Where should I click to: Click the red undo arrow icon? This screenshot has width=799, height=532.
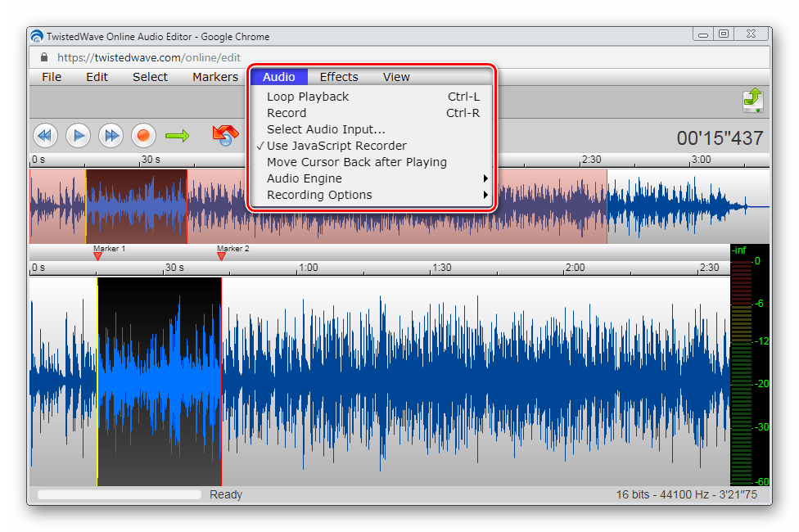(x=224, y=135)
